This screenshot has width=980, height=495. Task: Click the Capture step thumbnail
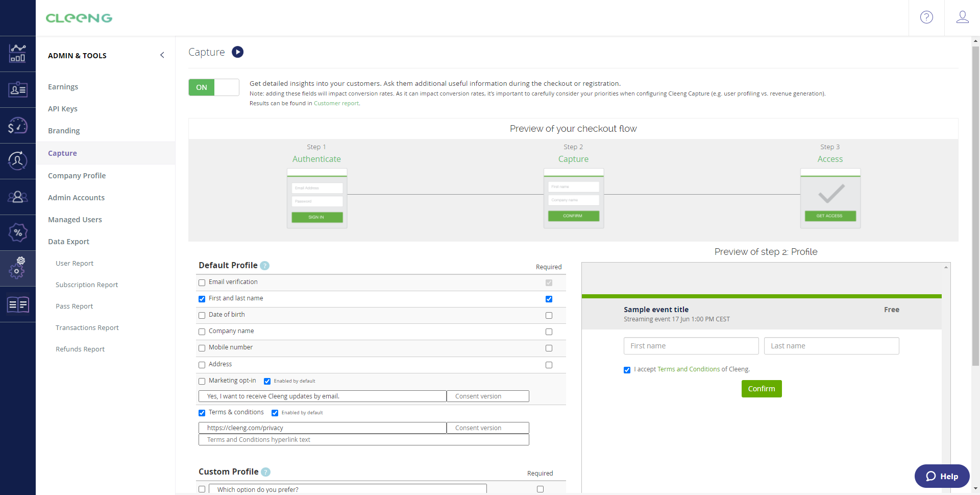pos(574,198)
